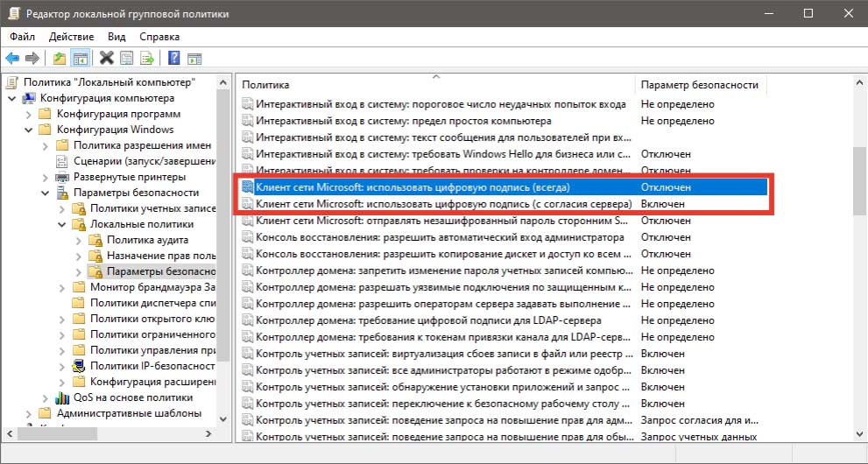Click the Параметр безопасности column header
Viewport: 868px width, 464px height.
click(x=699, y=85)
